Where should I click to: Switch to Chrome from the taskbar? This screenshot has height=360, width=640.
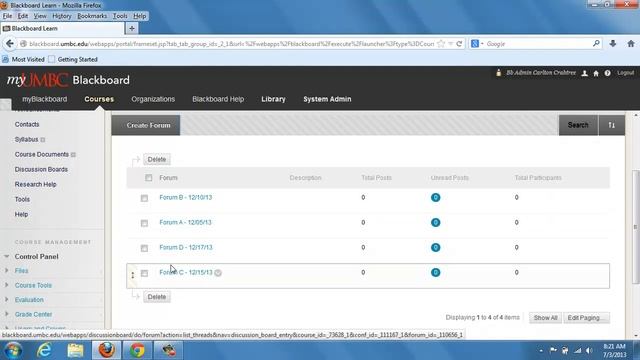pyautogui.click(x=137, y=350)
